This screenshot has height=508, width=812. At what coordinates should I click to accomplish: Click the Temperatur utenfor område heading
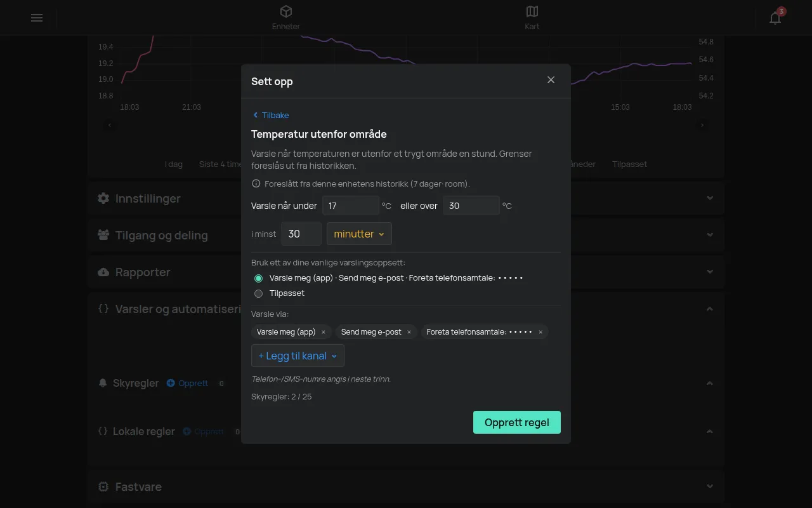(319, 134)
